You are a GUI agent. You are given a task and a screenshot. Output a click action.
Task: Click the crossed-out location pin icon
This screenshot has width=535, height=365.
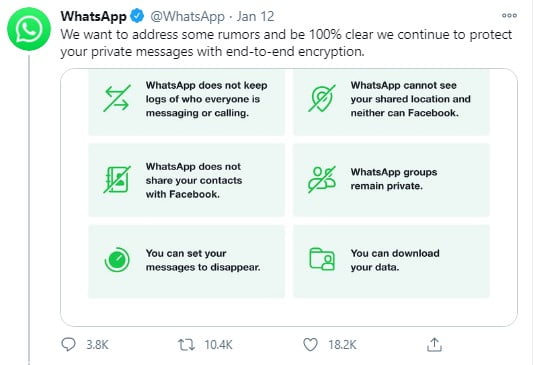click(x=322, y=98)
